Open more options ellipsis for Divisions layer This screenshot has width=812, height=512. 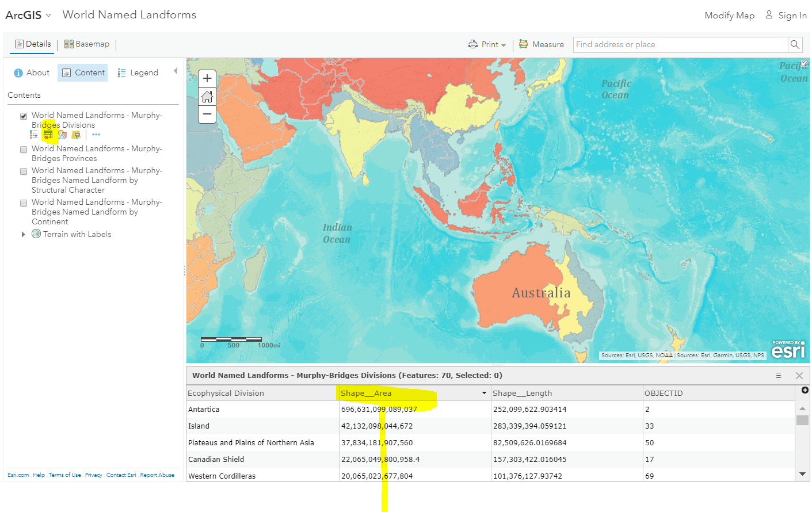click(x=96, y=135)
